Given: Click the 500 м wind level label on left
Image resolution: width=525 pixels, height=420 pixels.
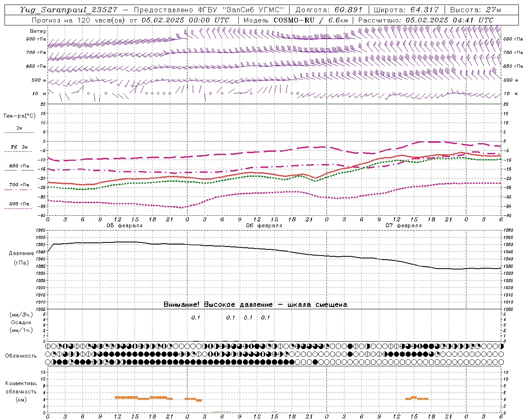Looking at the screenshot, I should click(x=39, y=80).
